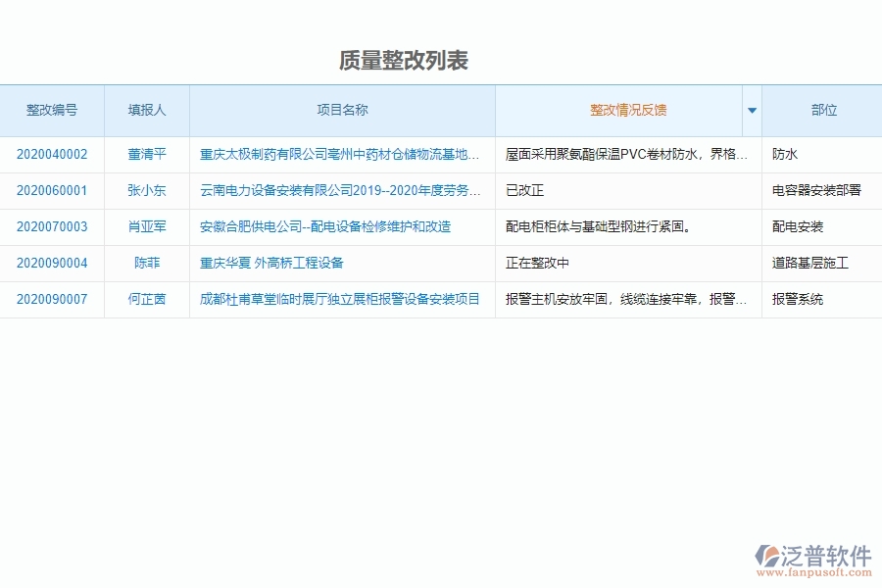Viewport: 882px width, 588px height.
Task: Open 重庆太极制药有限公司 project details
Action: [x=338, y=154]
